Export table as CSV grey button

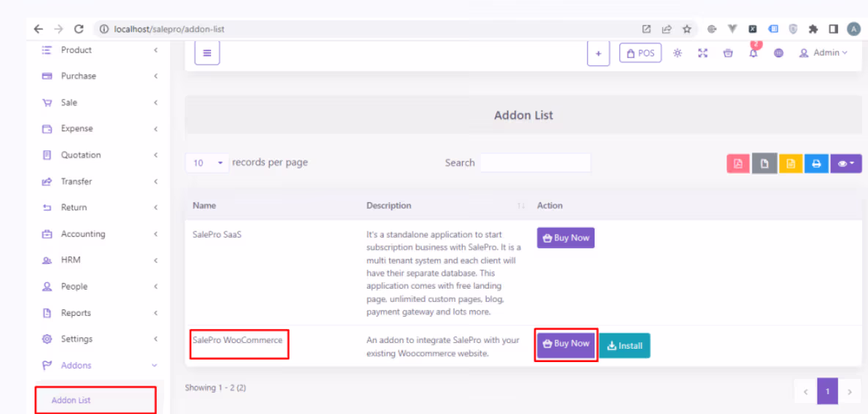pyautogui.click(x=765, y=163)
